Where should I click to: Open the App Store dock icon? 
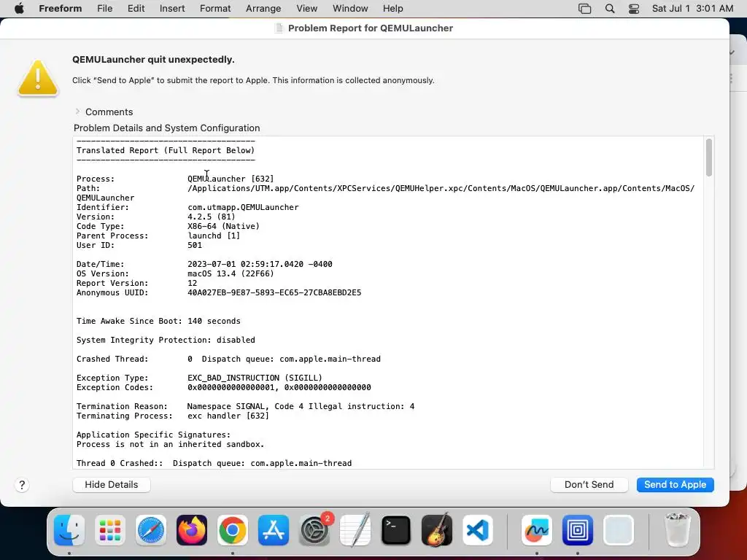tap(274, 530)
